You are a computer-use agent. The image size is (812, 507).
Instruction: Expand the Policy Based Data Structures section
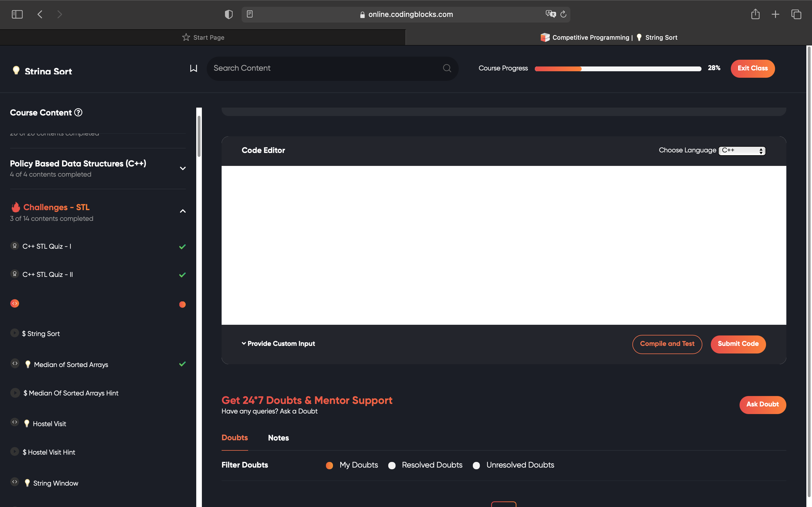point(182,168)
